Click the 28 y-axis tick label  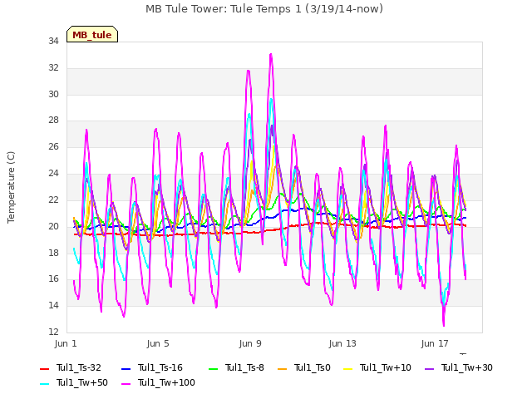point(53,120)
